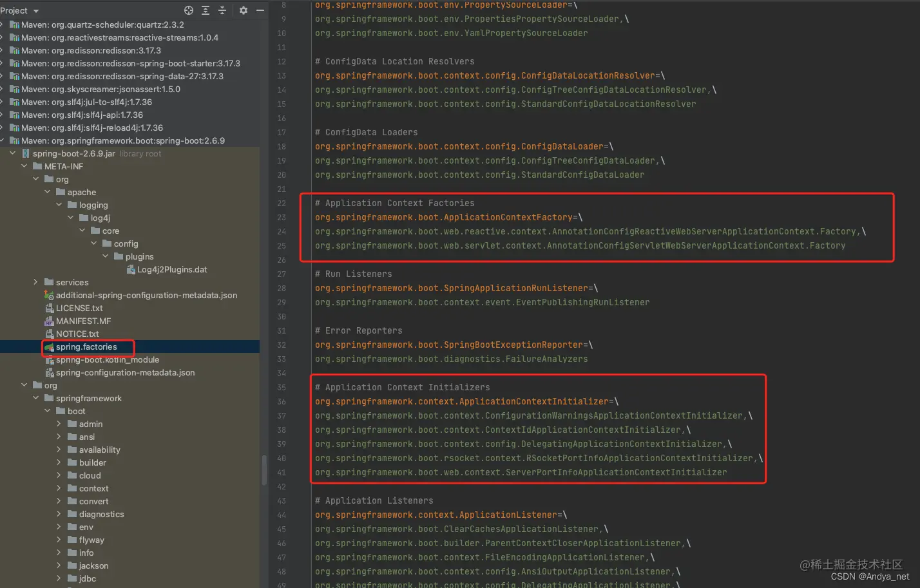Collapse the core folder arrow
The height and width of the screenshot is (588, 920).
pos(82,231)
